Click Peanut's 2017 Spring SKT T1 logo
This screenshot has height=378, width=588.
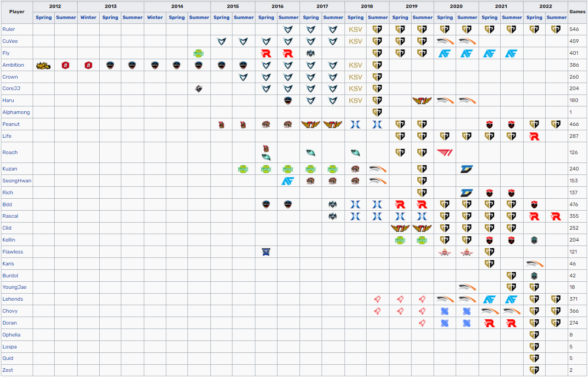(x=311, y=125)
